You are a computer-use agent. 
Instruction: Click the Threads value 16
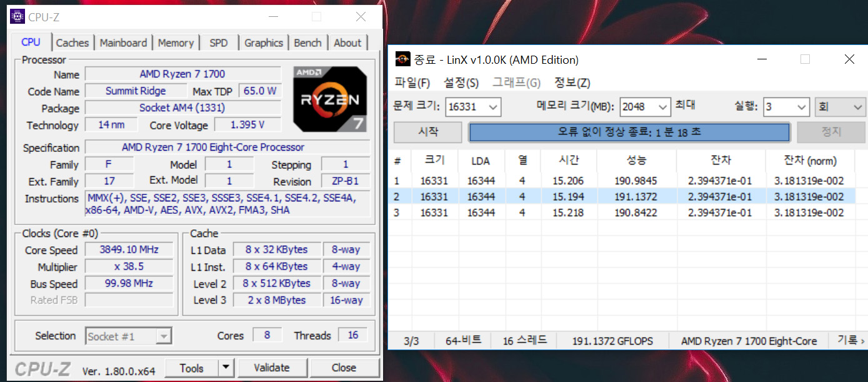click(353, 335)
